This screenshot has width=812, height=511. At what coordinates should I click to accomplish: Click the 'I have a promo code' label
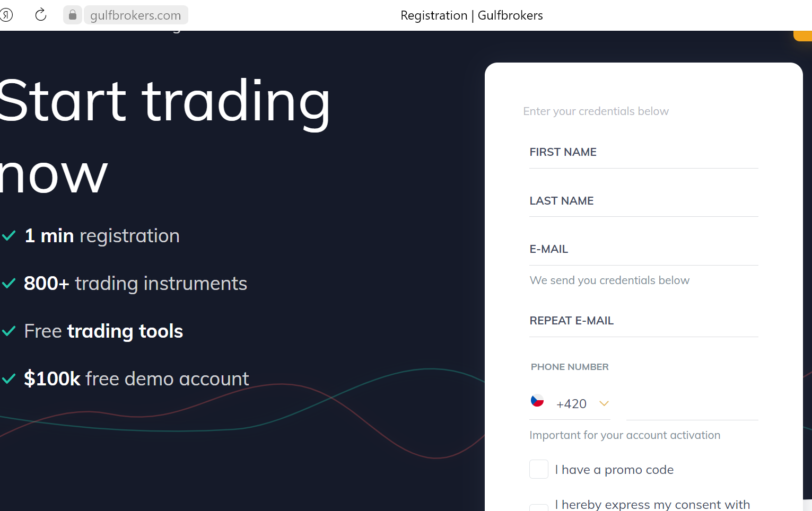click(614, 470)
